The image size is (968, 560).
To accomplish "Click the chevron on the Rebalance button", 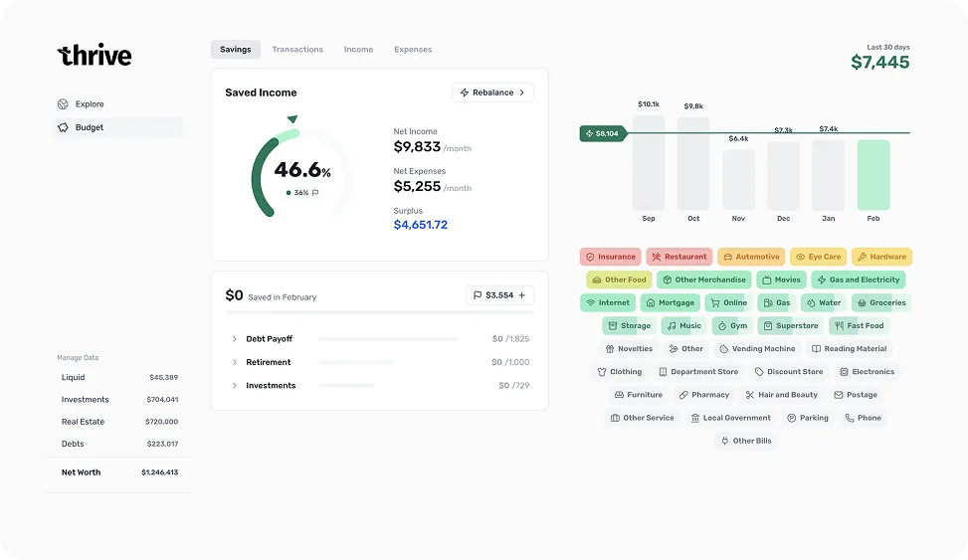I will click(x=522, y=93).
